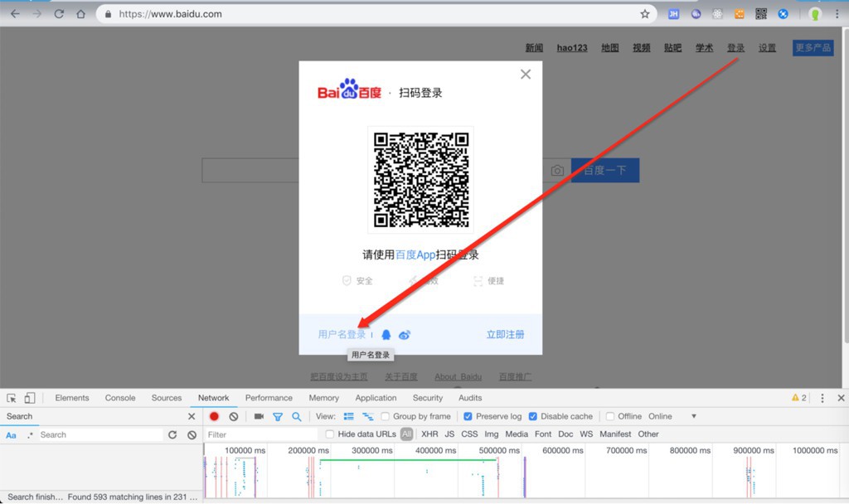Switch to the Application tab
This screenshot has width=849, height=504.
[376, 398]
